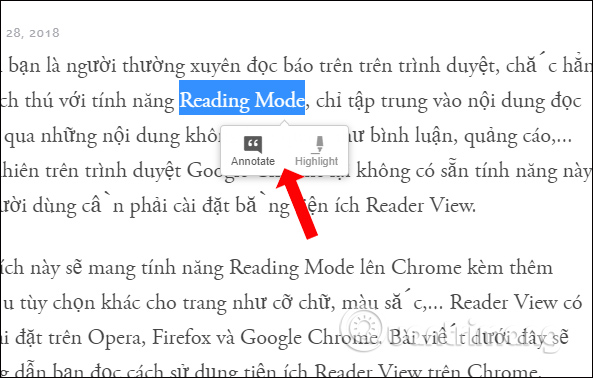Click the Annotate quote icon
The image size is (593, 378).
253,145
